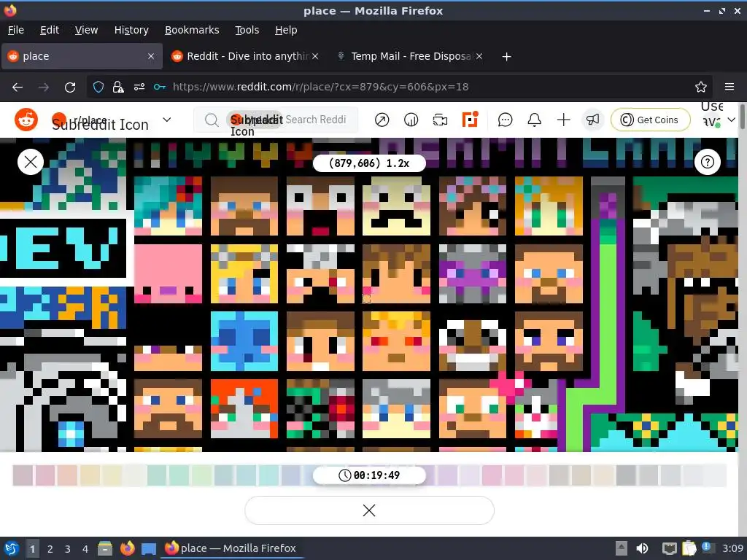
Task: Click the advertise megaphone icon
Action: tap(592, 120)
